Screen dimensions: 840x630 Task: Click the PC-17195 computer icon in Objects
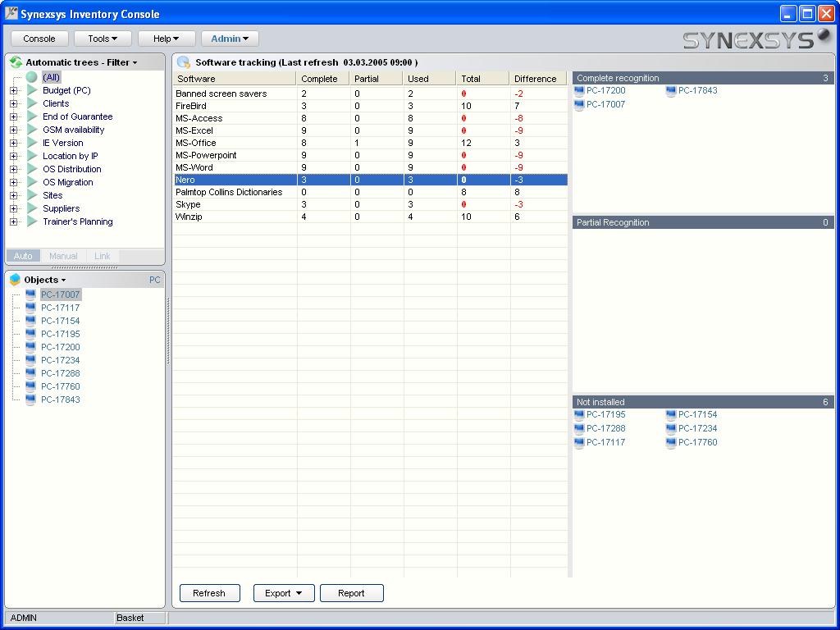click(30, 334)
